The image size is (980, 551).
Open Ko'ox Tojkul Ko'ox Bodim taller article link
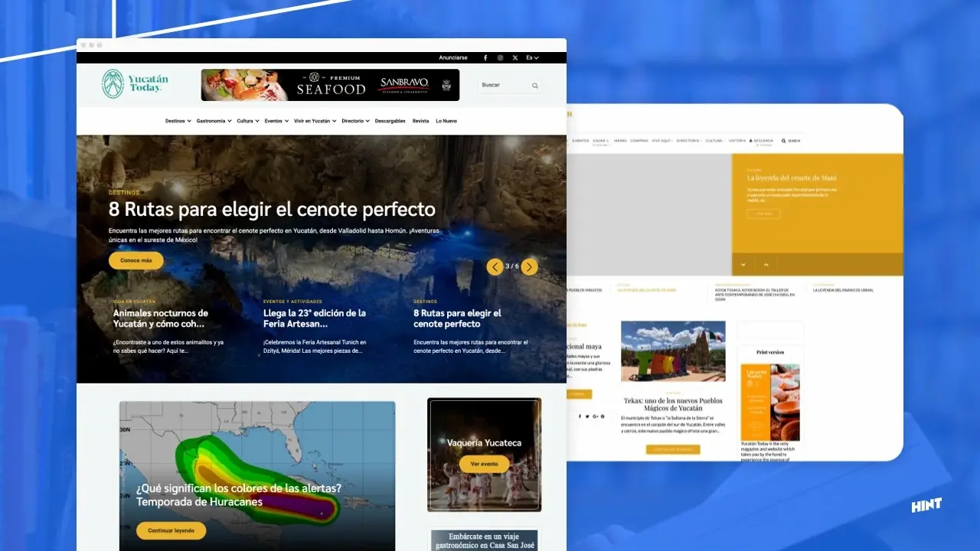click(x=755, y=294)
